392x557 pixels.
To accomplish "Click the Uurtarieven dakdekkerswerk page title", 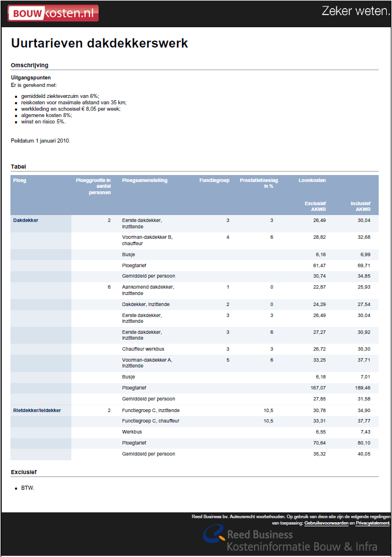I will coord(100,43).
